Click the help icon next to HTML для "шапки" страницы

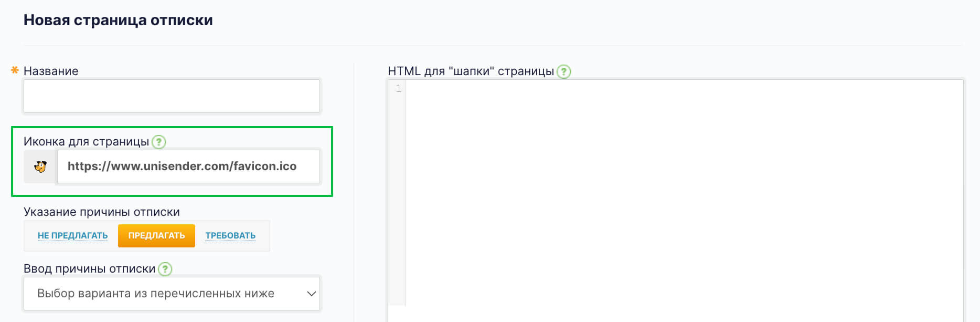(x=563, y=71)
